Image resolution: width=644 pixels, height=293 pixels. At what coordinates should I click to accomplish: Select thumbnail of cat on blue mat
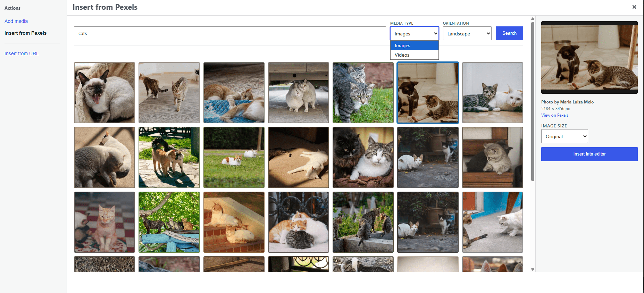(x=234, y=93)
